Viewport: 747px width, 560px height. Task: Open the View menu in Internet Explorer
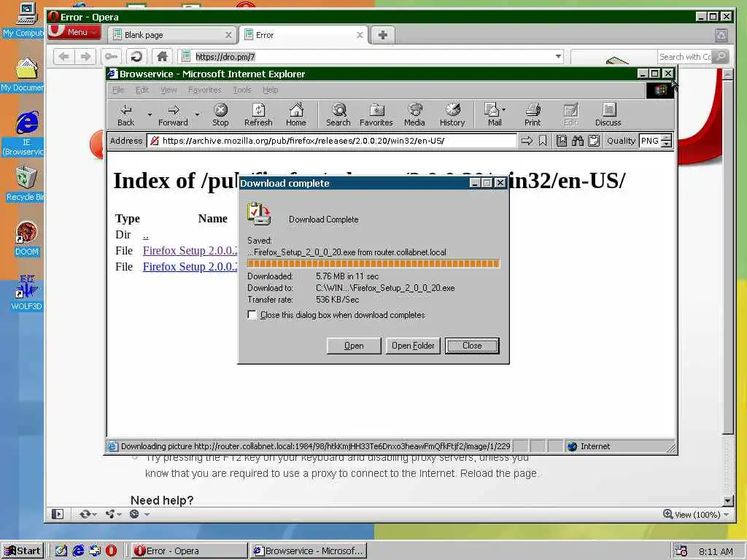pyautogui.click(x=169, y=90)
